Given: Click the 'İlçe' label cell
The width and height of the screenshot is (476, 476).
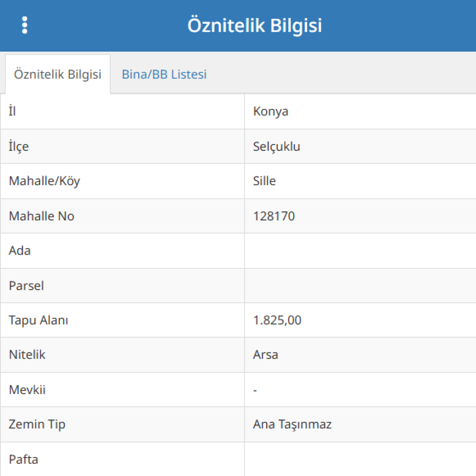Looking at the screenshot, I should pos(123,146).
